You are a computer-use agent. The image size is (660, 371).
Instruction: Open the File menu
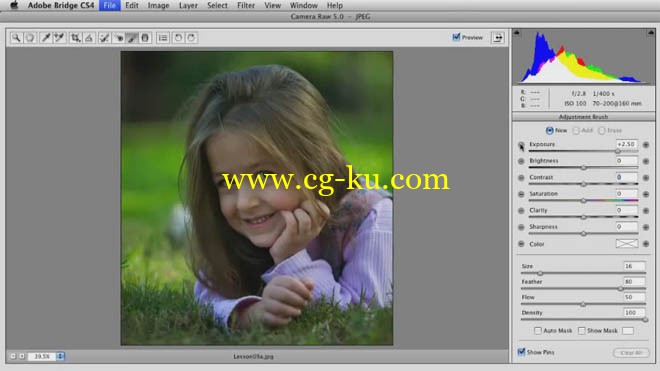109,5
